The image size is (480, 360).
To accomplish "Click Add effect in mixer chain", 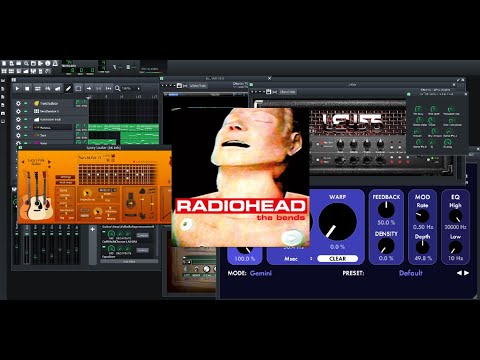I will click(x=129, y=262).
